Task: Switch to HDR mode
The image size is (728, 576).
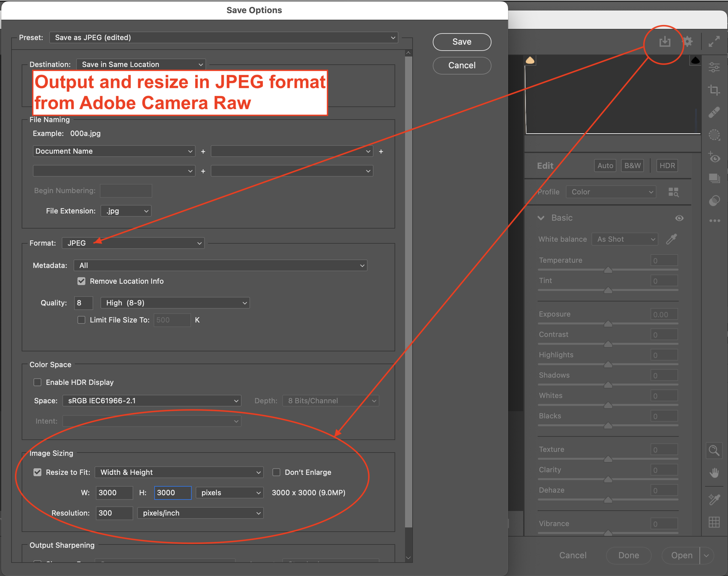Action: click(667, 165)
